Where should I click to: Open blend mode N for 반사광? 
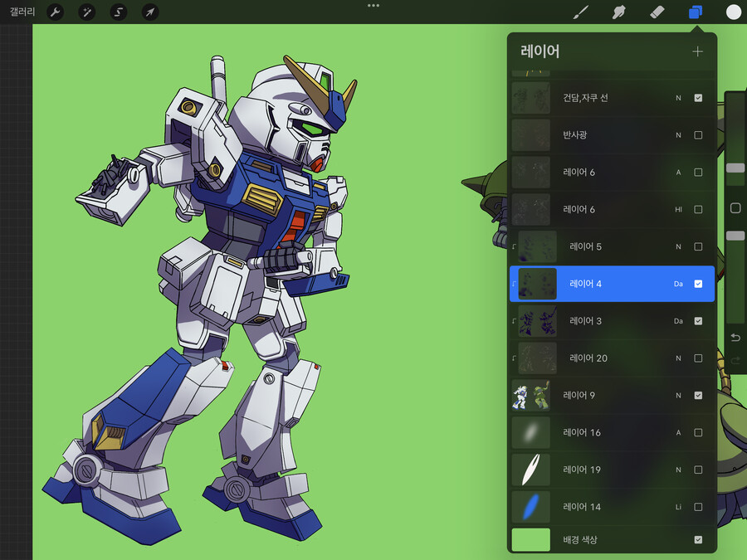(x=678, y=135)
